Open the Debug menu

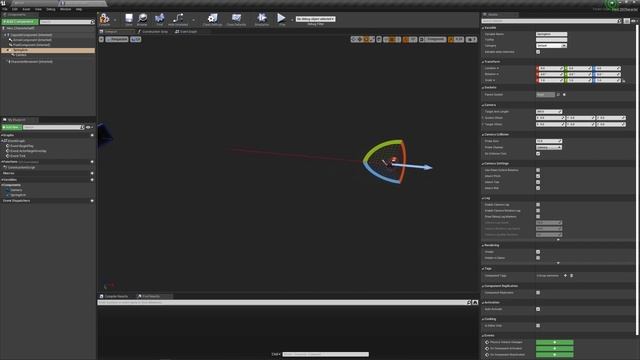[x=51, y=9]
